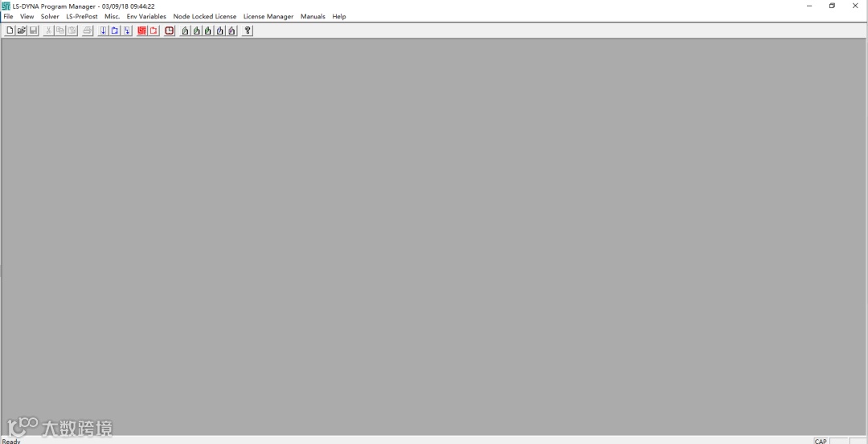Click the blue folder-arrow solver icon

point(115,31)
